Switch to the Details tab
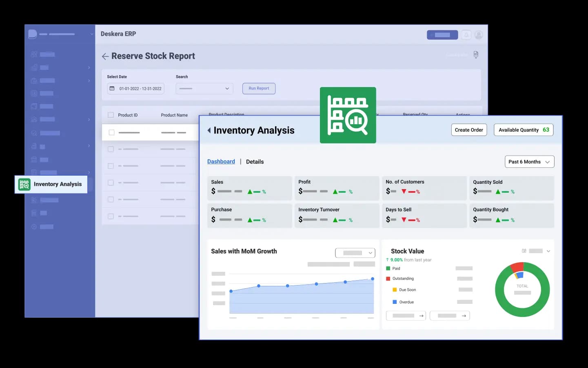The image size is (588, 368). [255, 162]
